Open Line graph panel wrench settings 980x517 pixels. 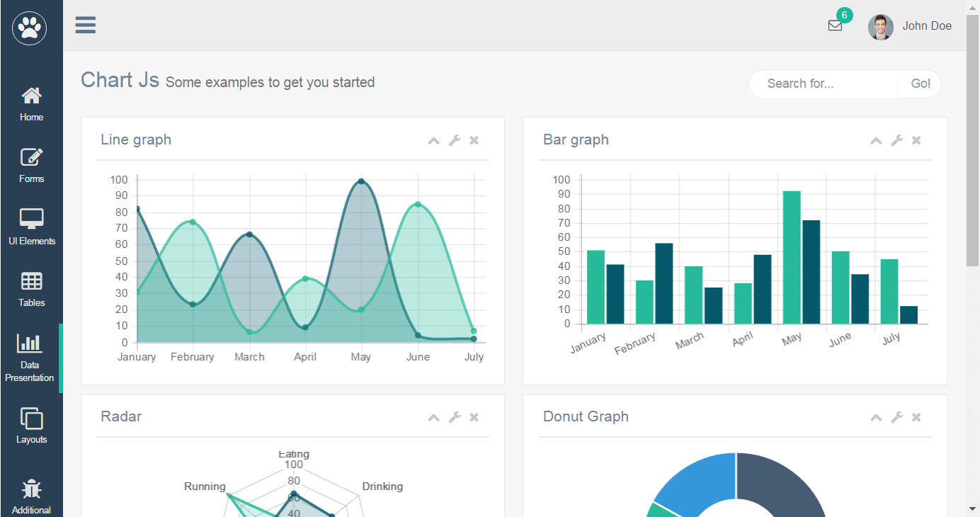click(x=455, y=140)
